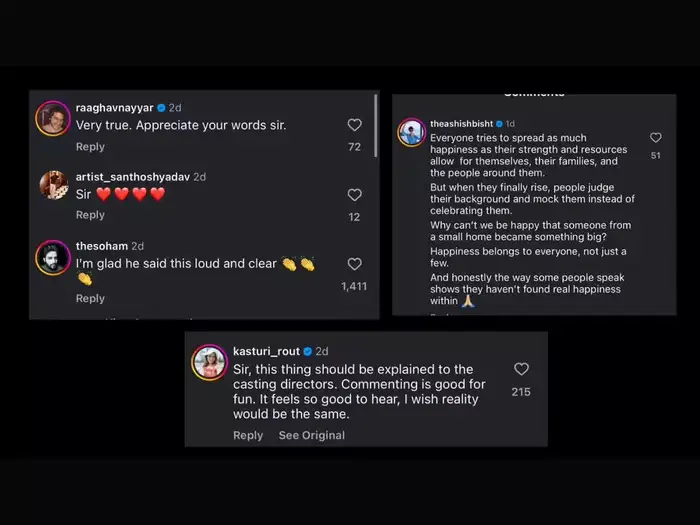Screen dimensions: 700x525
Task: Tap the heart on kasturi_rout's comment
Action: tap(521, 369)
